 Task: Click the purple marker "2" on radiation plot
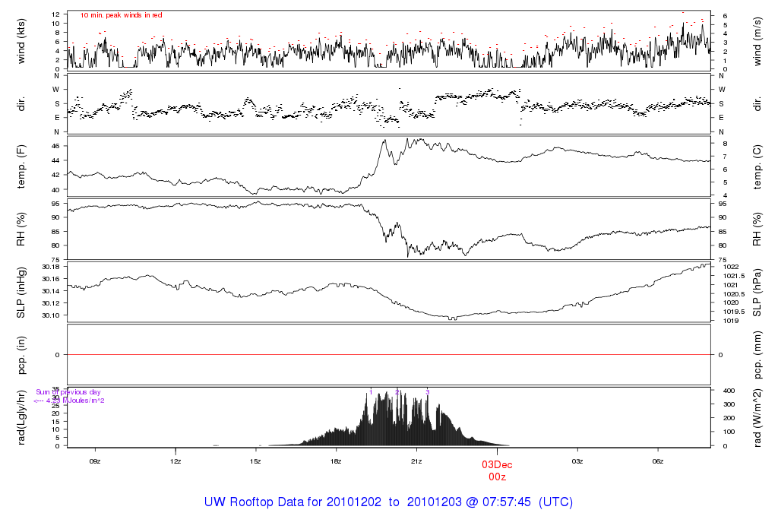coord(397,392)
